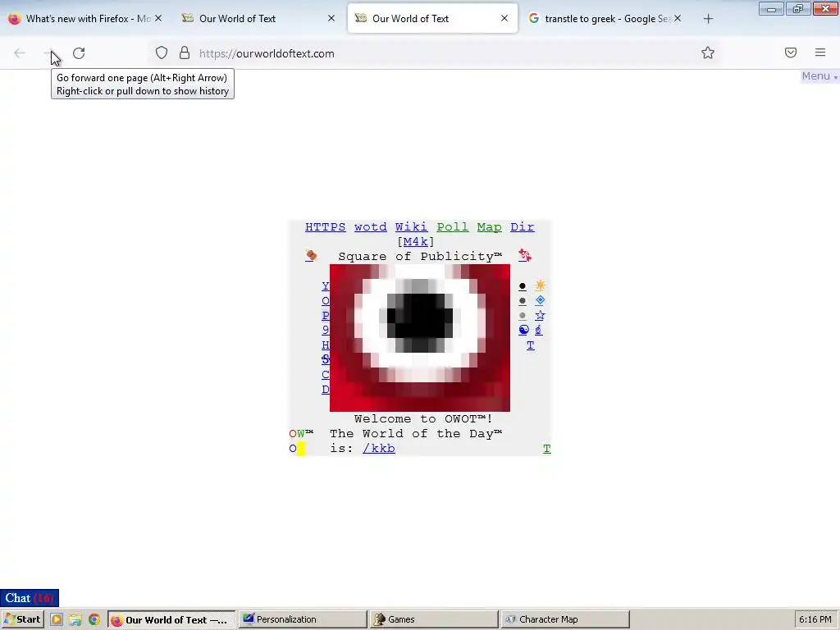Viewport: 840px width, 630px height.
Task: Bookmark this page with the star icon
Action: pyautogui.click(x=708, y=52)
